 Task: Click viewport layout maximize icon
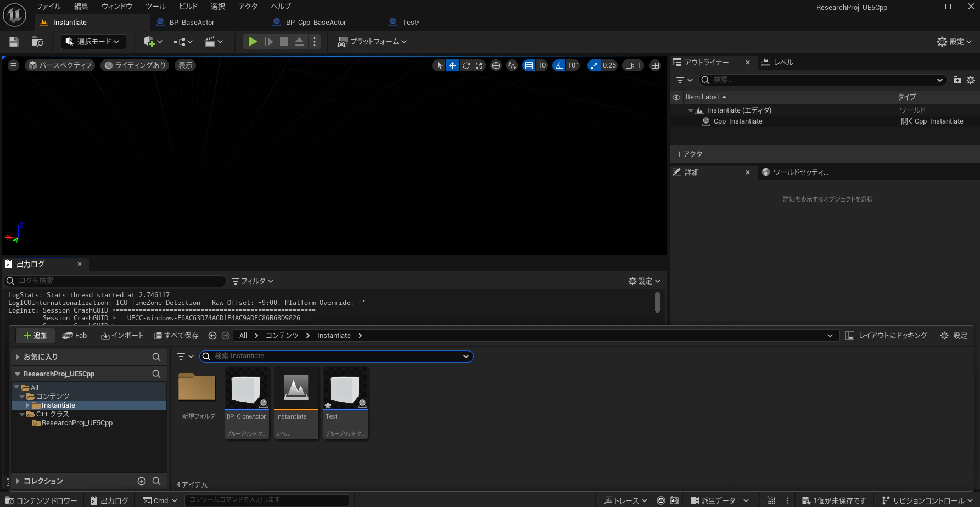(655, 65)
